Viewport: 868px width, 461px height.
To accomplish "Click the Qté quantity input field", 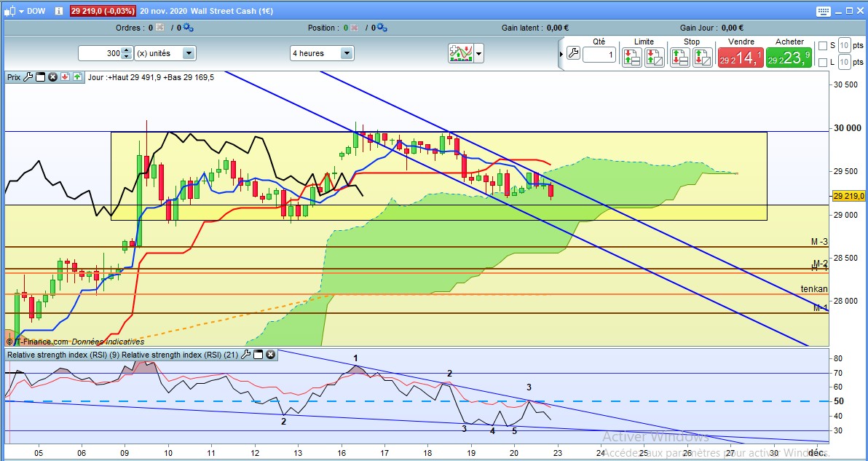I will 599,54.
